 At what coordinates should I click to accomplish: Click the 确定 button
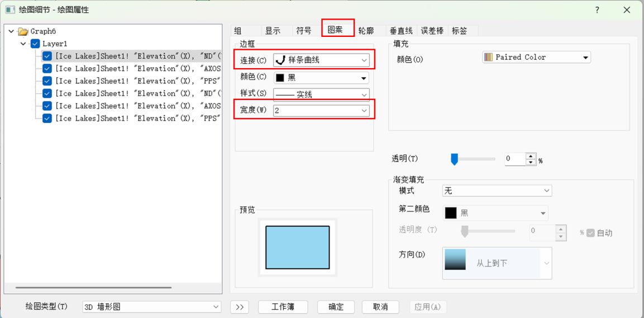pos(336,307)
